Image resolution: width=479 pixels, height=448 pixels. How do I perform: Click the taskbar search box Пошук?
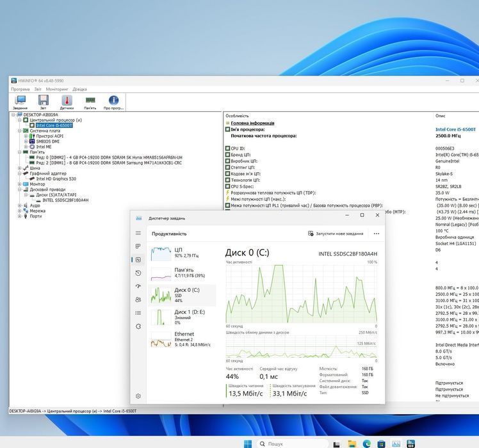coord(293,444)
